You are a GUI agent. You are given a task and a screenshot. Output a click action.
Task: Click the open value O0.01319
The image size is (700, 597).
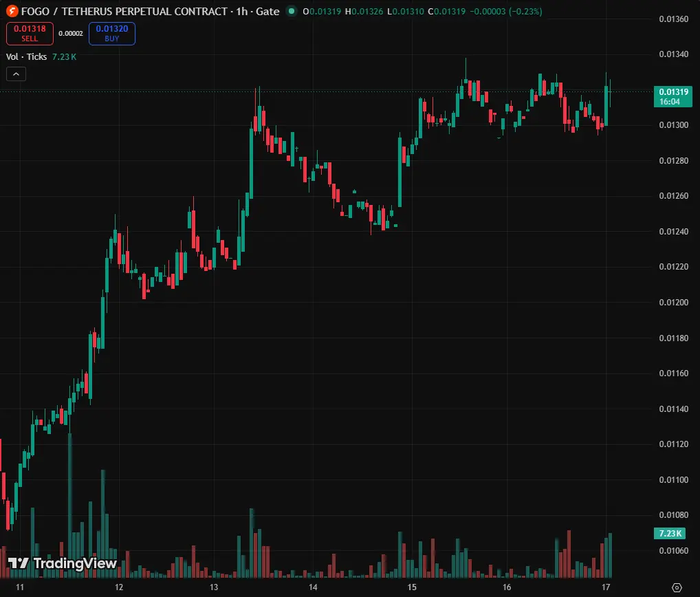point(322,12)
